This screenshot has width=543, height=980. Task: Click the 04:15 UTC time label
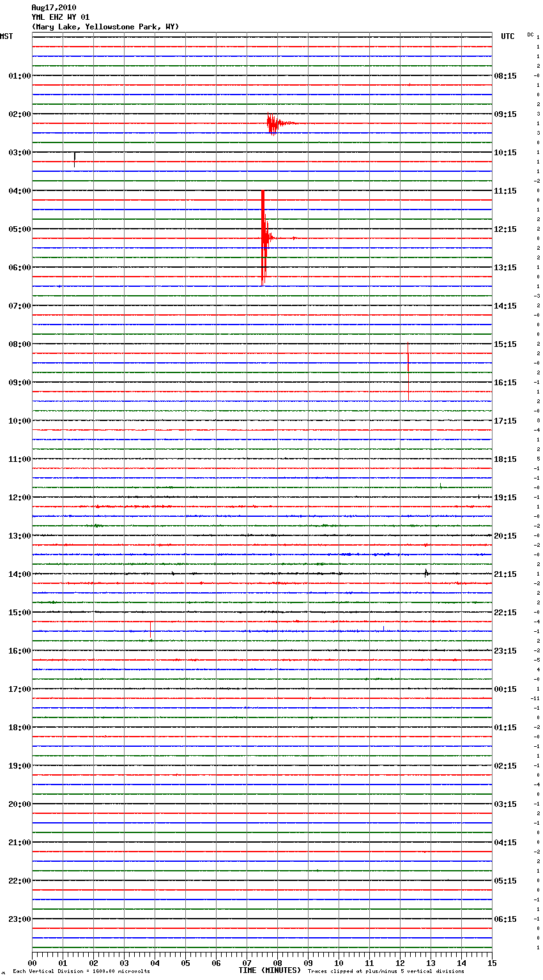(505, 843)
